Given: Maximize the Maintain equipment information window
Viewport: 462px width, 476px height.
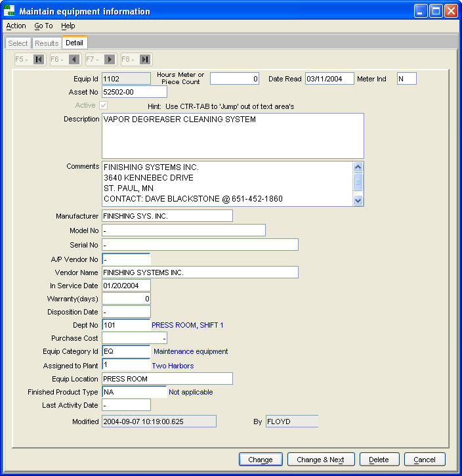Looking at the screenshot, I should (x=436, y=11).
